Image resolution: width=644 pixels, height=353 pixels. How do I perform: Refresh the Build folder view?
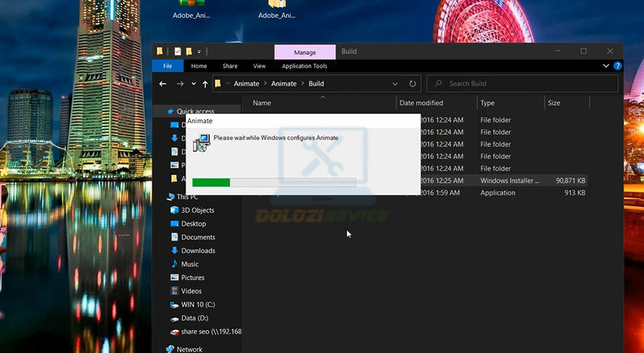(413, 84)
